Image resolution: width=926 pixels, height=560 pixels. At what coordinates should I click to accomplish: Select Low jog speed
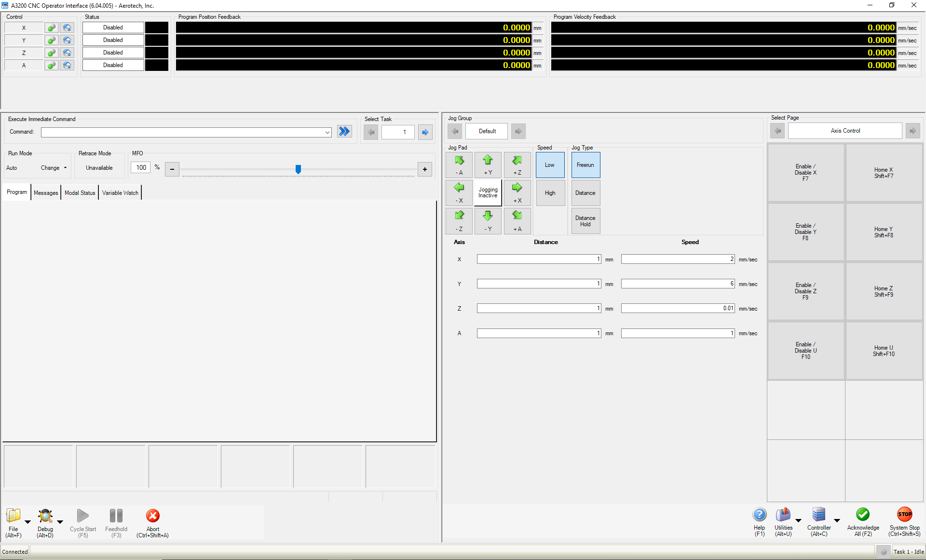[x=550, y=165]
